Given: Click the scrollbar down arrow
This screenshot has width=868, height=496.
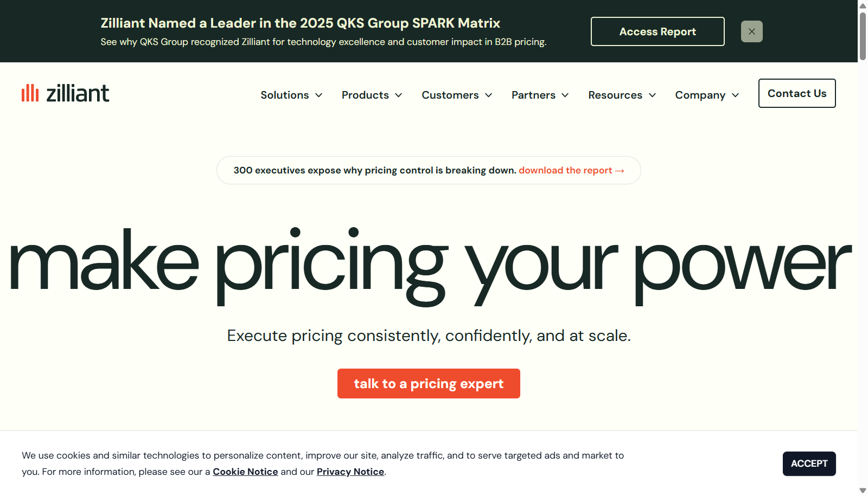Looking at the screenshot, I should point(863,491).
